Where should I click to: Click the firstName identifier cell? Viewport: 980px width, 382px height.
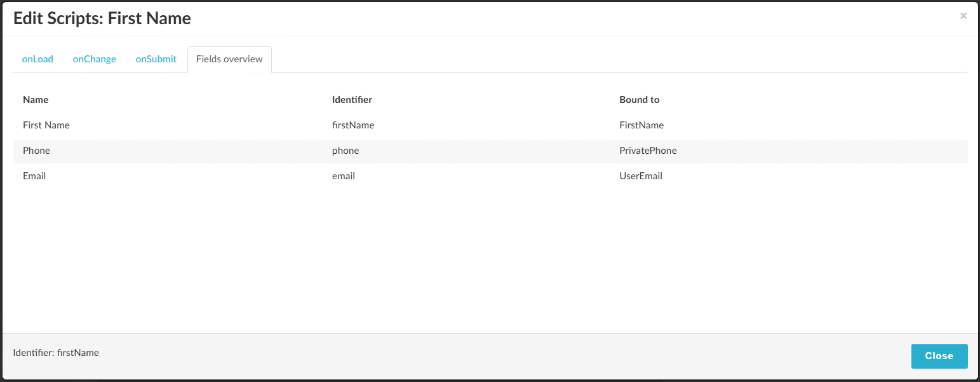tap(353, 125)
